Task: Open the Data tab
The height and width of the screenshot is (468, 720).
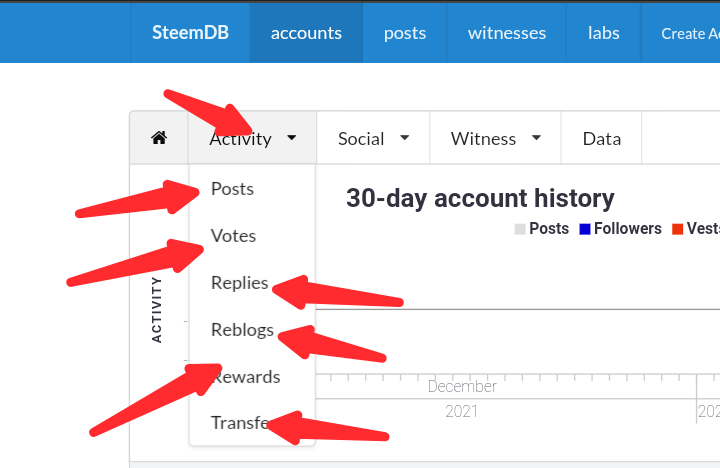Action: pos(602,139)
